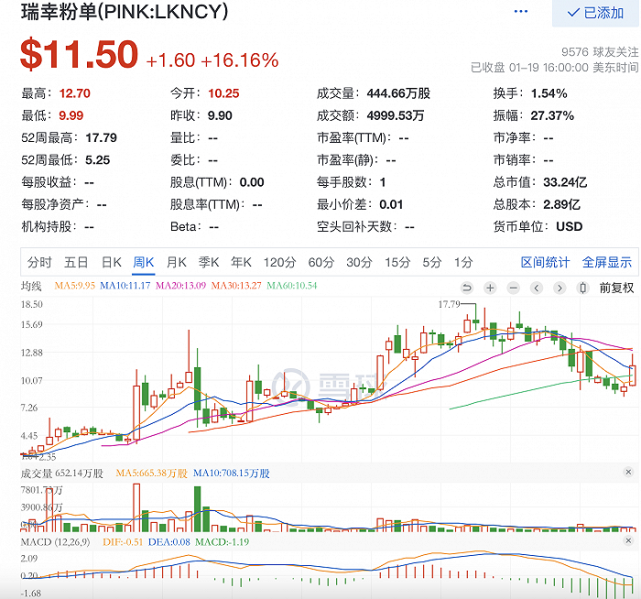Click the MACD (12,26,9) indicator label

[x=56, y=542]
